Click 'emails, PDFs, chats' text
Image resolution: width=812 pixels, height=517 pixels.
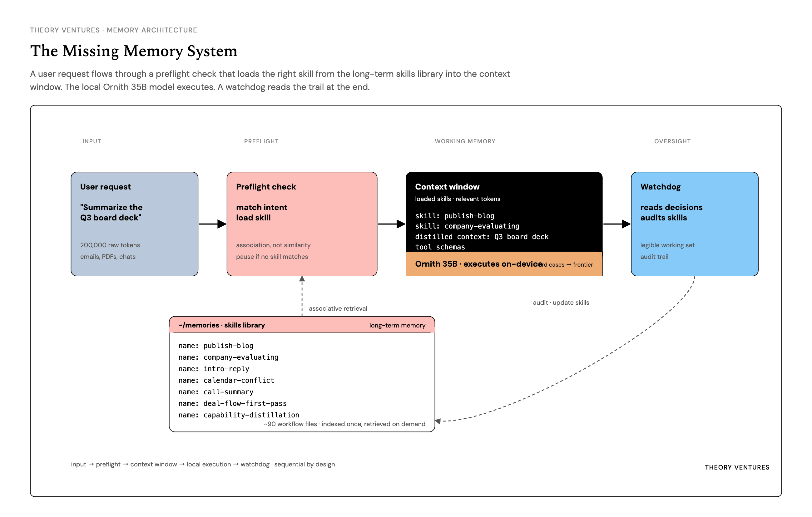108,257
